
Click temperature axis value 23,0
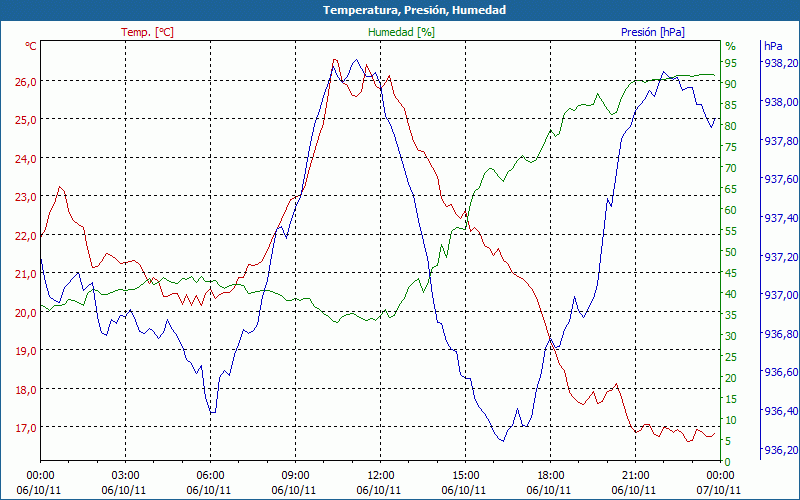click(x=27, y=197)
